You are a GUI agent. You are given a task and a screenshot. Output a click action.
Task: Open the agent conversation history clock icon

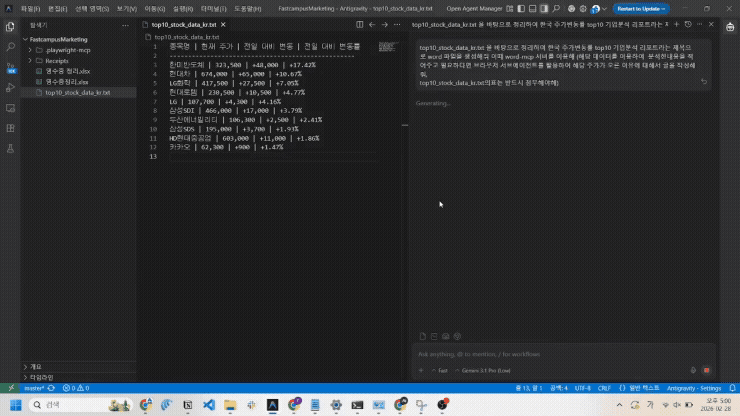click(688, 24)
